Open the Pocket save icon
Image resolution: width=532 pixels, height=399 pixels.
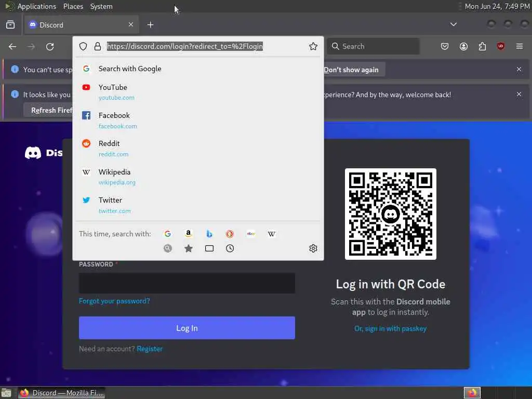pyautogui.click(x=445, y=46)
